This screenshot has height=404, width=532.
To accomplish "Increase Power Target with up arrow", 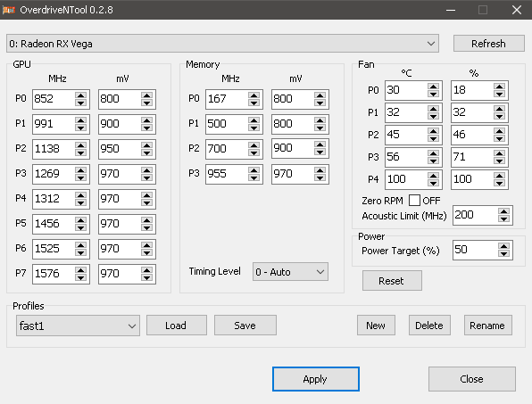I will [x=503, y=246].
